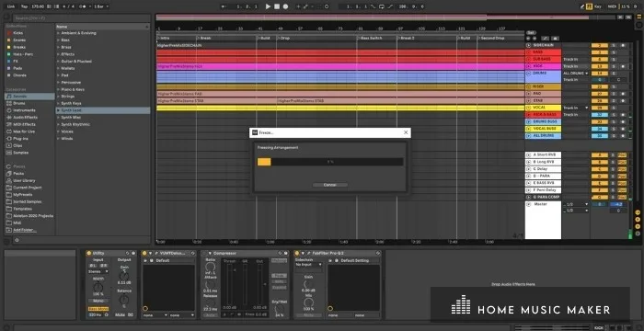Open MIDI Effects category in browser
Viewport: 644px width, 331px height.
tap(24, 124)
